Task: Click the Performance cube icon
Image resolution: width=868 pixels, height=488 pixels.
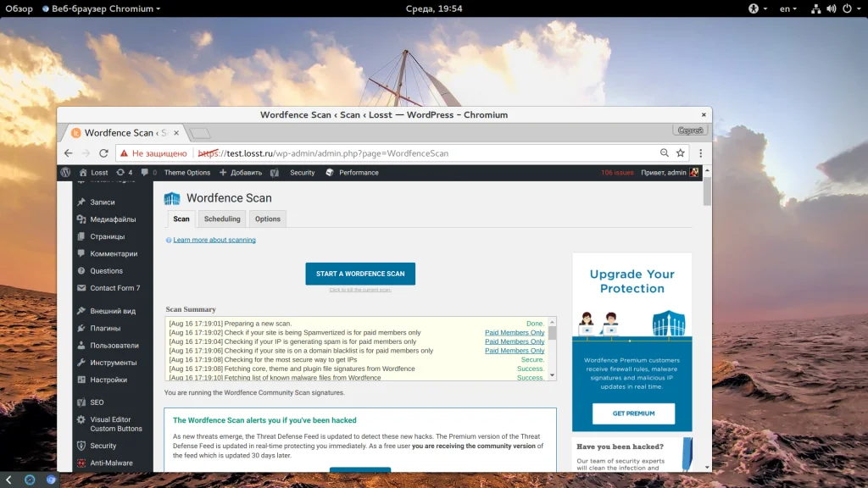Action: click(x=330, y=173)
